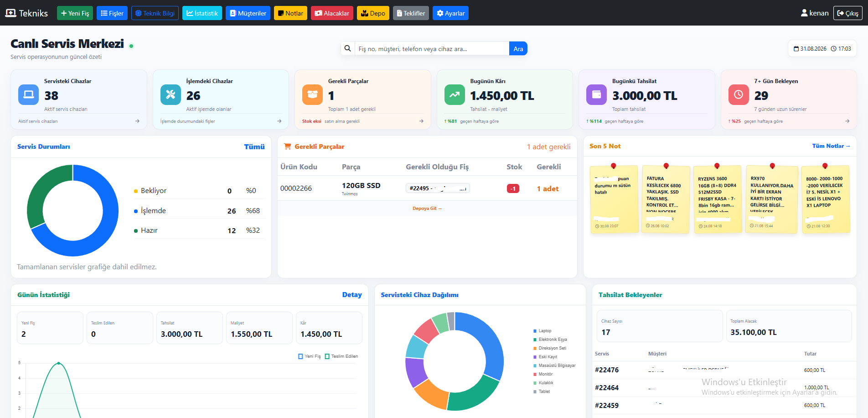The height and width of the screenshot is (418, 868).
Task: Open the Müşteriler list
Action: [x=248, y=13]
